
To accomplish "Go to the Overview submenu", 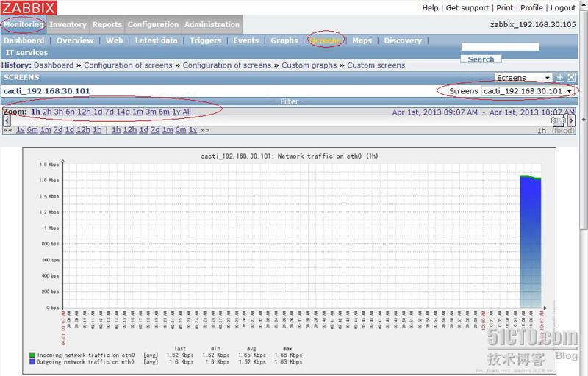I will 75,40.
